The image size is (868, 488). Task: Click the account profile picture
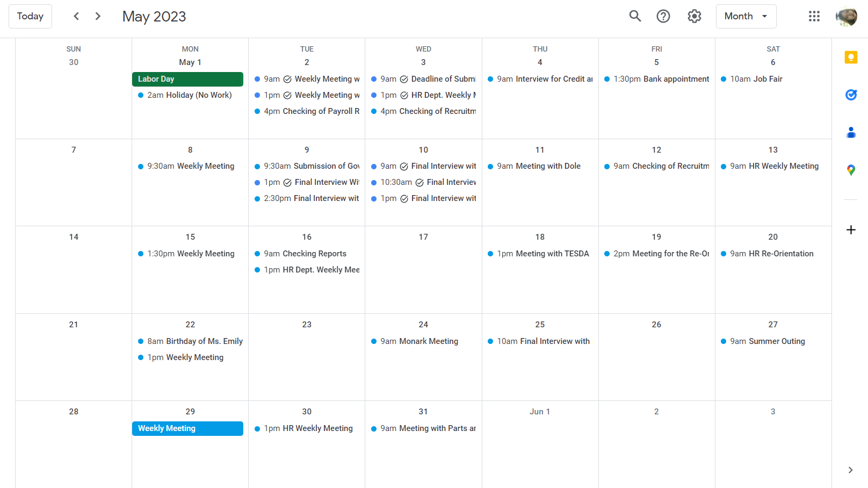pos(846,16)
